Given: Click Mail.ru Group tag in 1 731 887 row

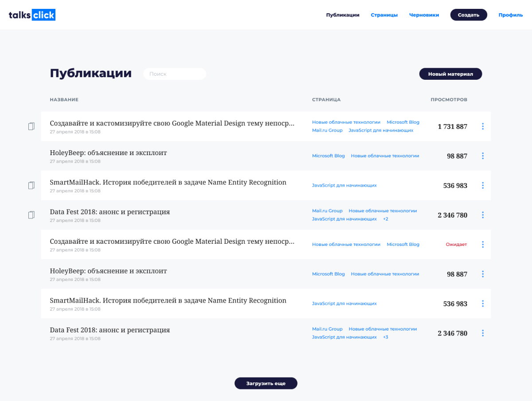Looking at the screenshot, I should [327, 130].
